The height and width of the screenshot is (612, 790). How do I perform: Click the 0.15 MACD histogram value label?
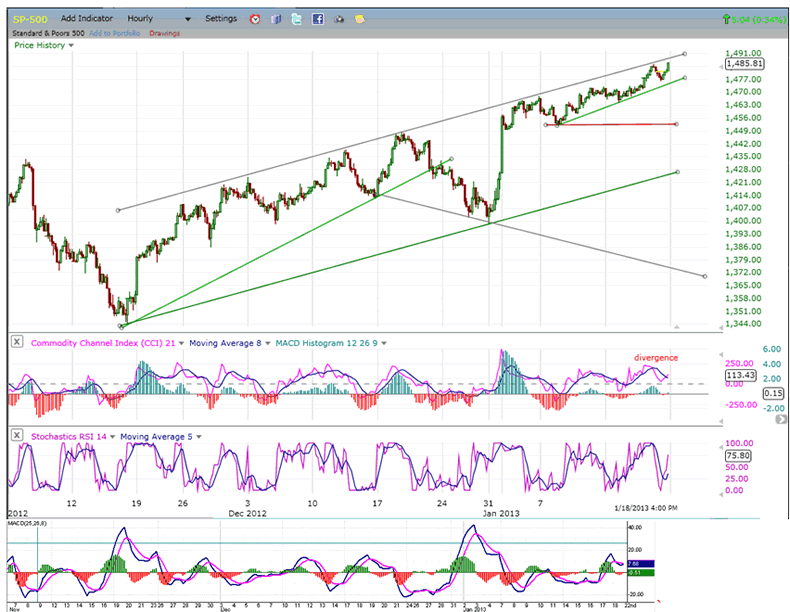773,393
